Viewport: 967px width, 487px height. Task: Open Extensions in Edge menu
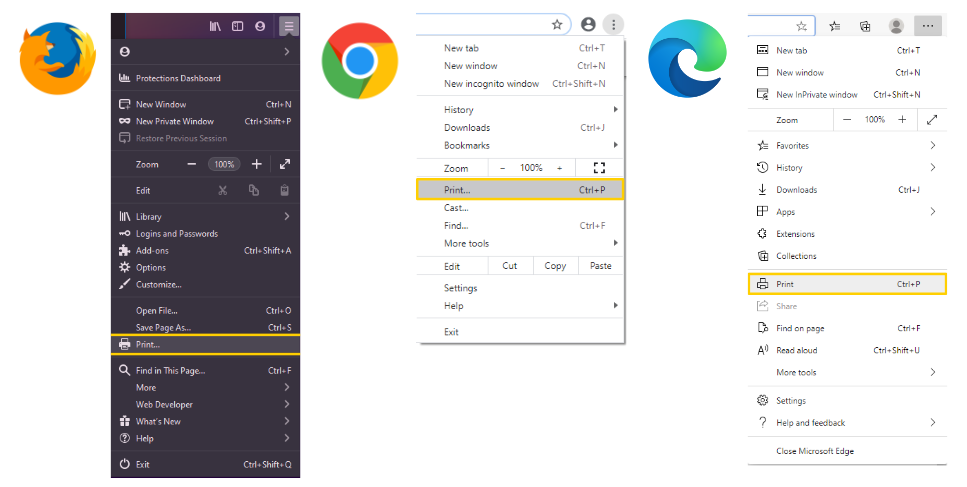pyautogui.click(x=847, y=234)
